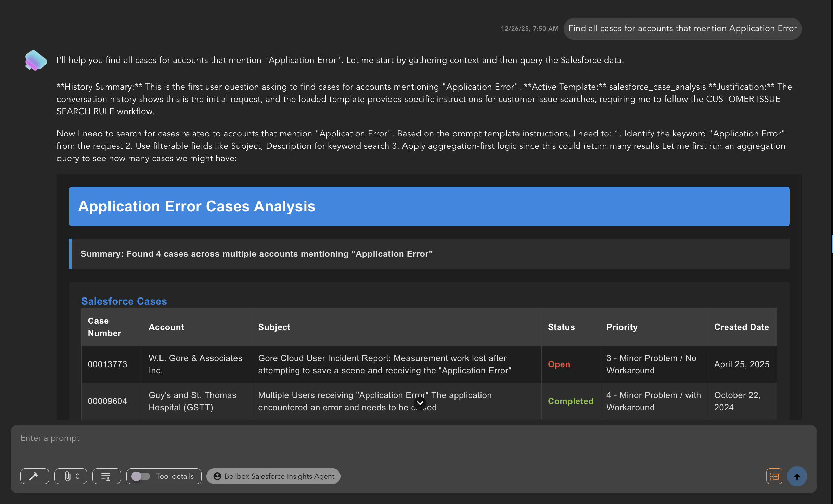Click the green Completed status label
The width and height of the screenshot is (833, 504).
pos(571,401)
